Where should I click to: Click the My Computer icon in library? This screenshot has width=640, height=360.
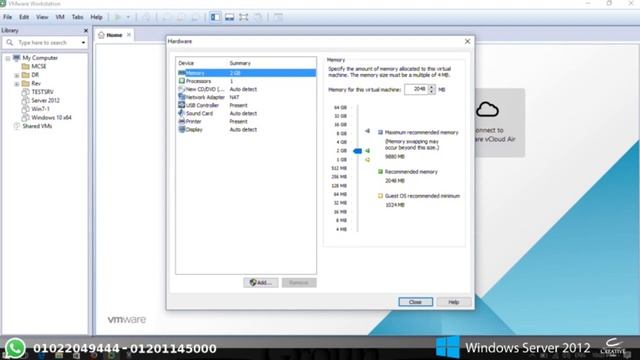coord(17,58)
